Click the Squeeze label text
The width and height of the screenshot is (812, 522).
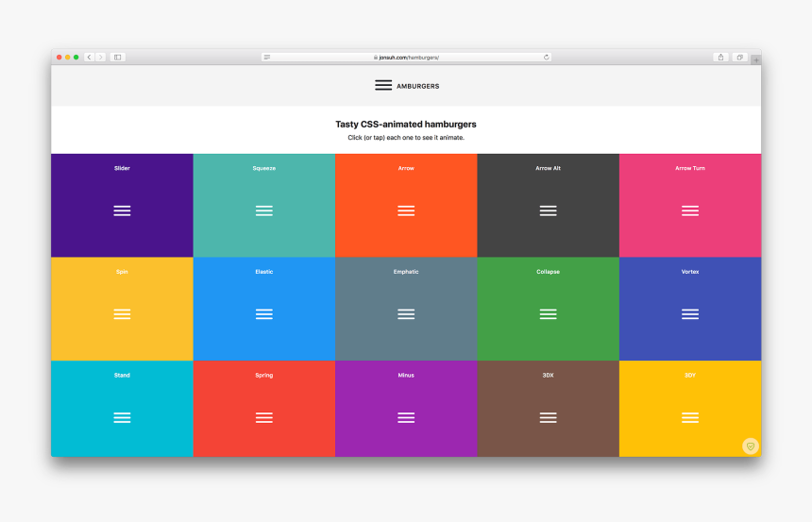264,168
